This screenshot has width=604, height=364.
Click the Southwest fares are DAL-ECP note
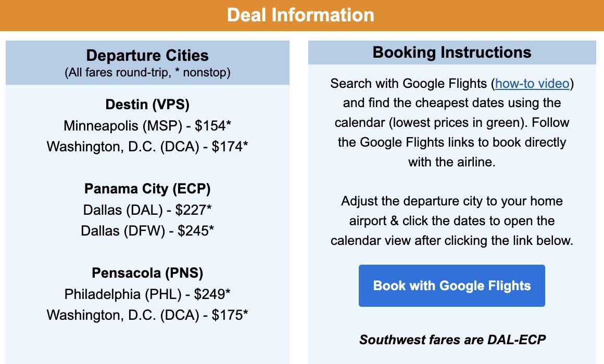coord(451,340)
